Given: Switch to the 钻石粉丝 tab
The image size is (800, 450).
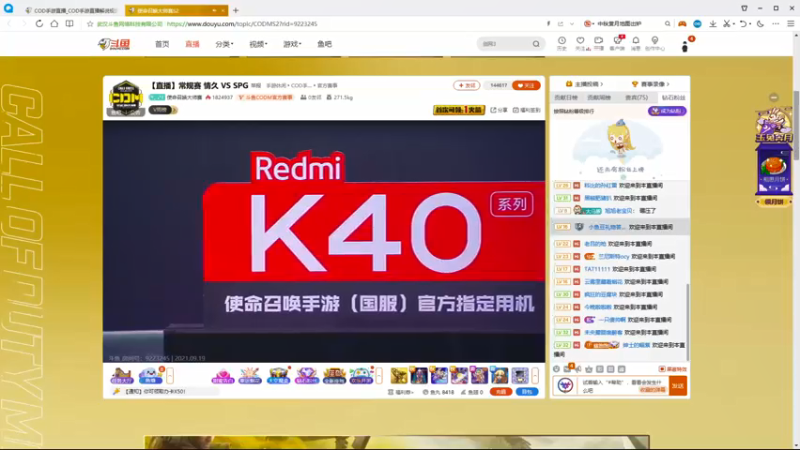Looking at the screenshot, I should pos(673,97).
